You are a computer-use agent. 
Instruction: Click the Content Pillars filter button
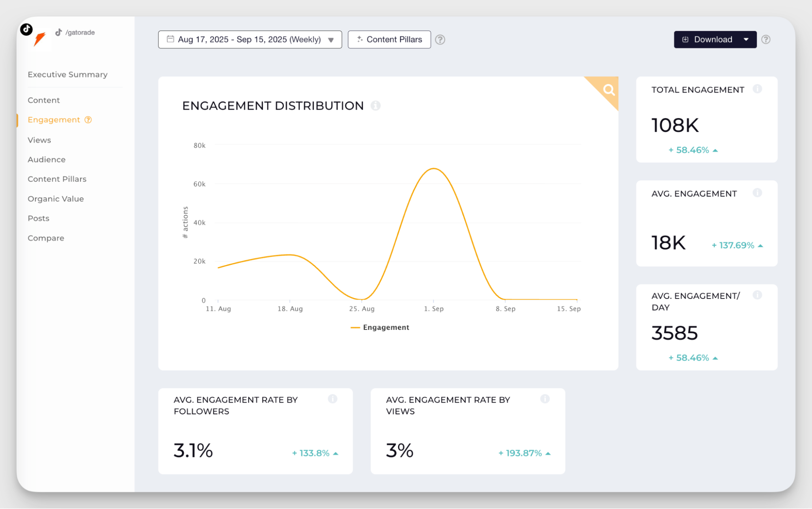coord(389,40)
